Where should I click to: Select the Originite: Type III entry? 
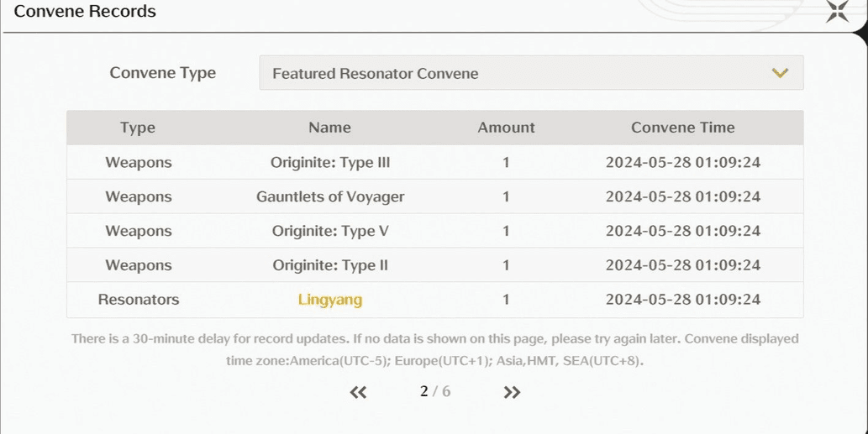pos(330,163)
